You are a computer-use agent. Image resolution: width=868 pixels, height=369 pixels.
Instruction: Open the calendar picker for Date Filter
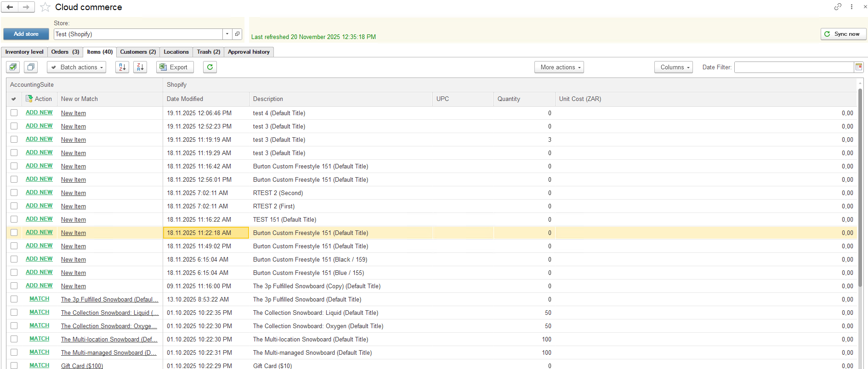(x=858, y=67)
